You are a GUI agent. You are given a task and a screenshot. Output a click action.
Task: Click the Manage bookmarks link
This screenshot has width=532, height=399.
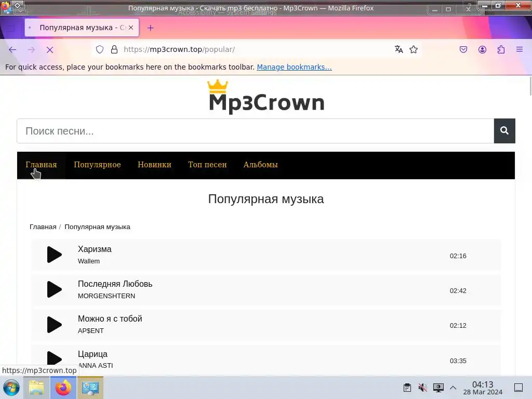tap(294, 67)
